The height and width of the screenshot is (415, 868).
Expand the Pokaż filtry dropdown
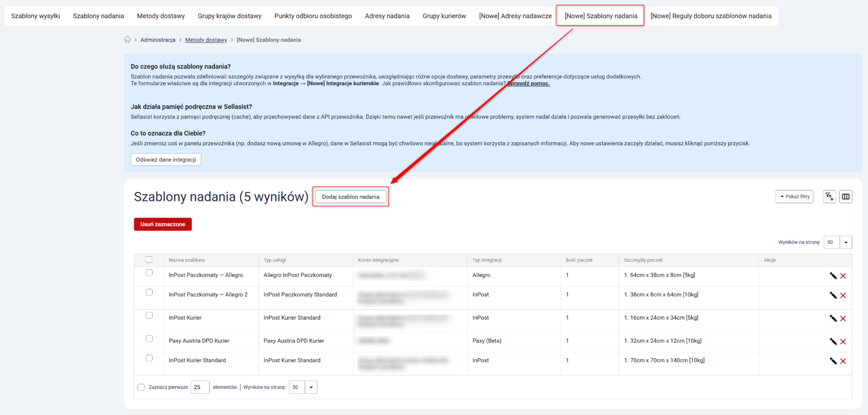tap(794, 196)
